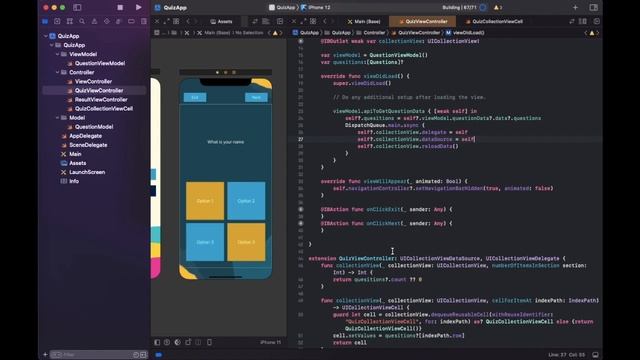Open related items menu in code editor
640x360 pixels.
(x=313, y=21)
